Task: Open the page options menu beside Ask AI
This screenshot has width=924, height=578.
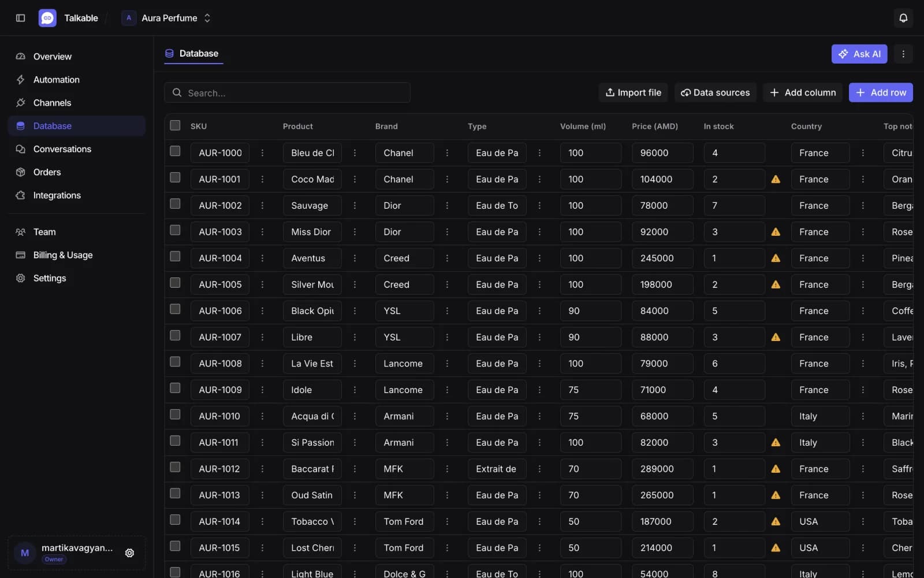Action: 903,54
